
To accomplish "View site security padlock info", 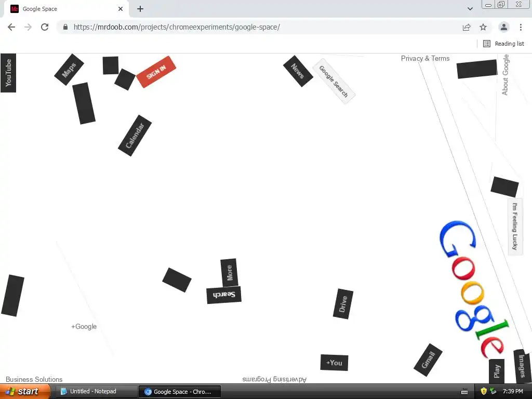I will point(65,27).
